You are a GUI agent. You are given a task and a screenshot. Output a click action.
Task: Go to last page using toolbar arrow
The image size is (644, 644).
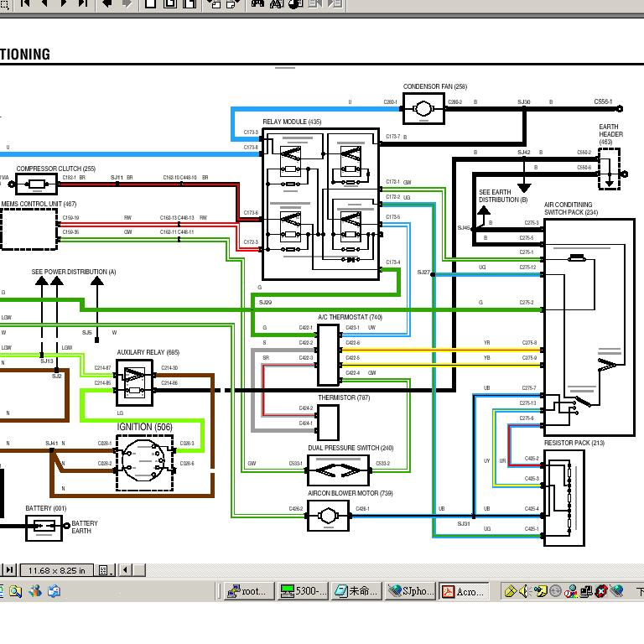83,3
